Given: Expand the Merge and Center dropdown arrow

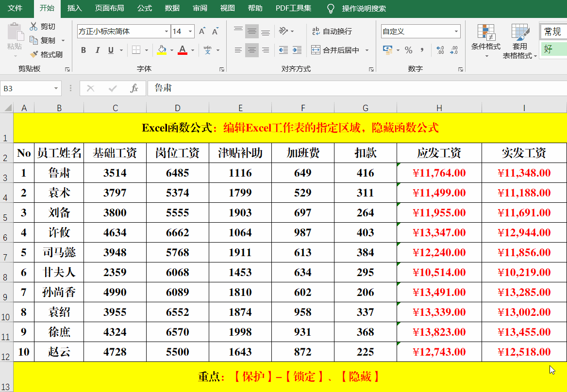Looking at the screenshot, I should click(x=367, y=50).
